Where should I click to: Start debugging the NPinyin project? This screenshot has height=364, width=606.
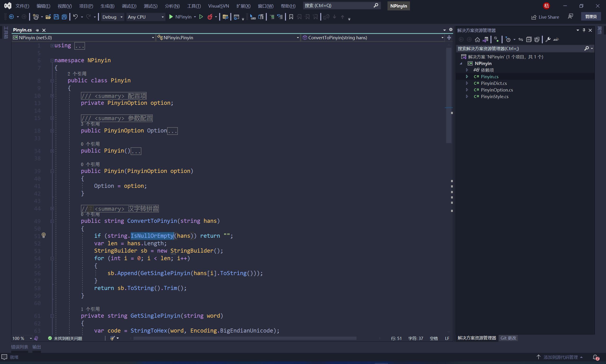(x=180, y=17)
